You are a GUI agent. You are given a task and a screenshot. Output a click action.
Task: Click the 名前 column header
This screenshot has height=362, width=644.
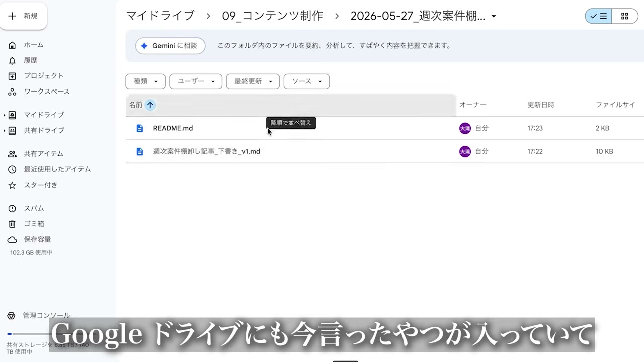click(x=136, y=105)
